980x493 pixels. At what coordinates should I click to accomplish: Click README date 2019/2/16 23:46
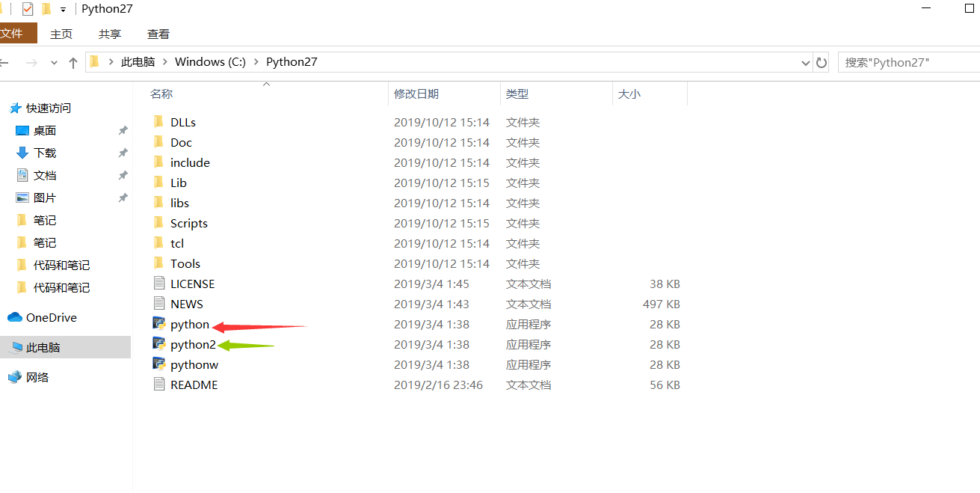click(439, 385)
